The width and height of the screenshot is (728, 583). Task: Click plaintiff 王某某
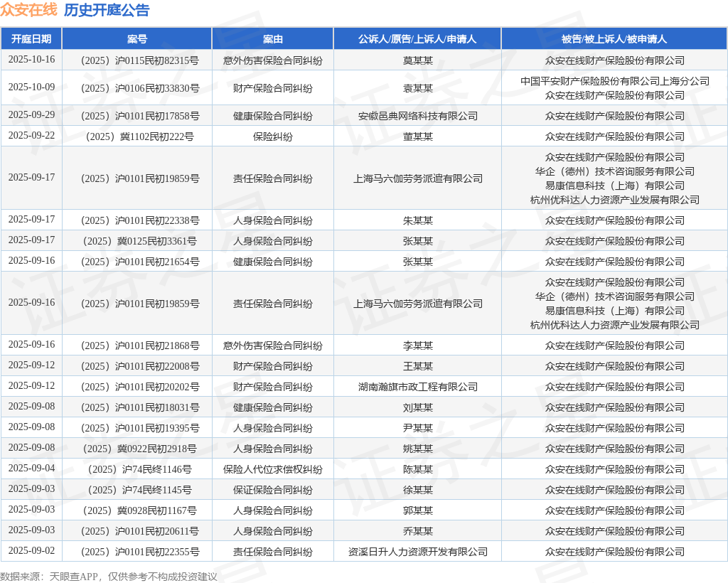tap(418, 366)
